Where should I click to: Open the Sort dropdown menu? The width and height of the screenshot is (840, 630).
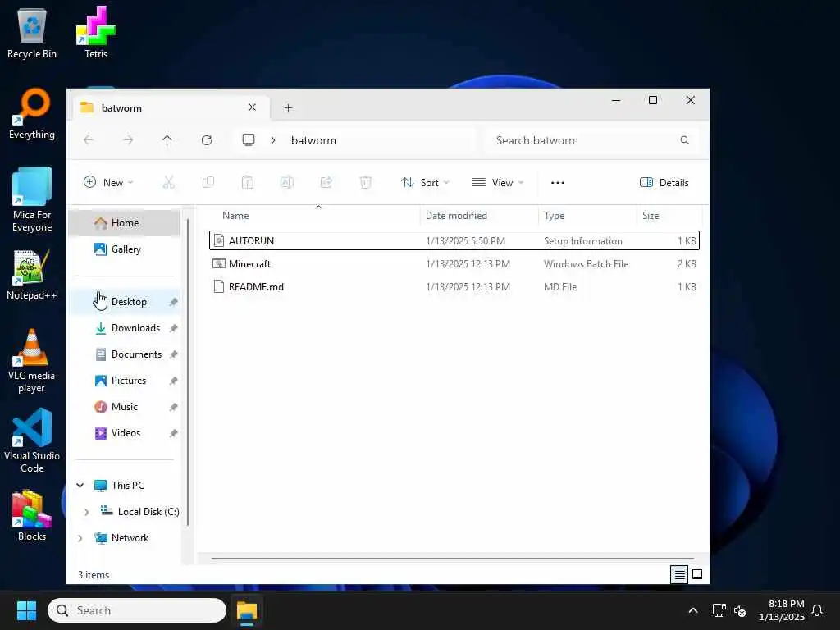coord(426,183)
